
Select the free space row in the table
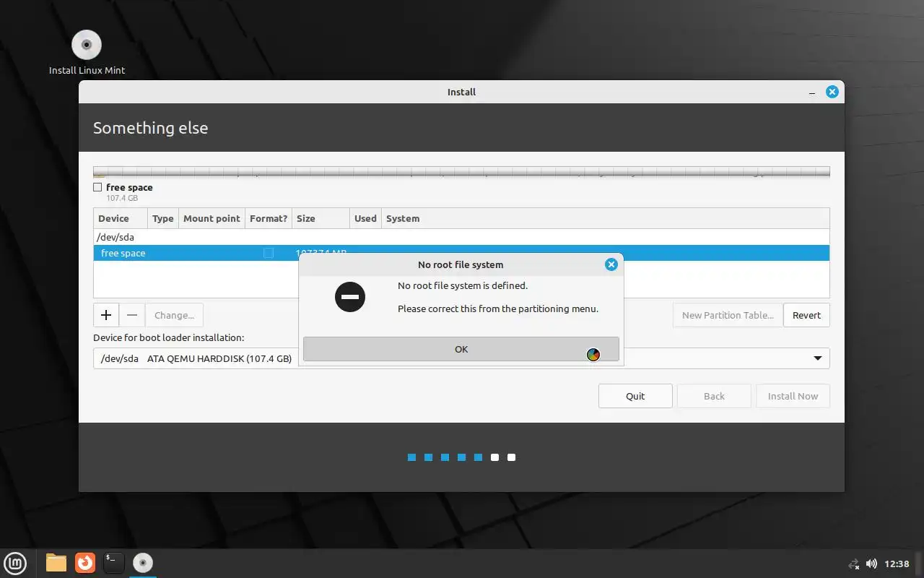tap(461, 253)
